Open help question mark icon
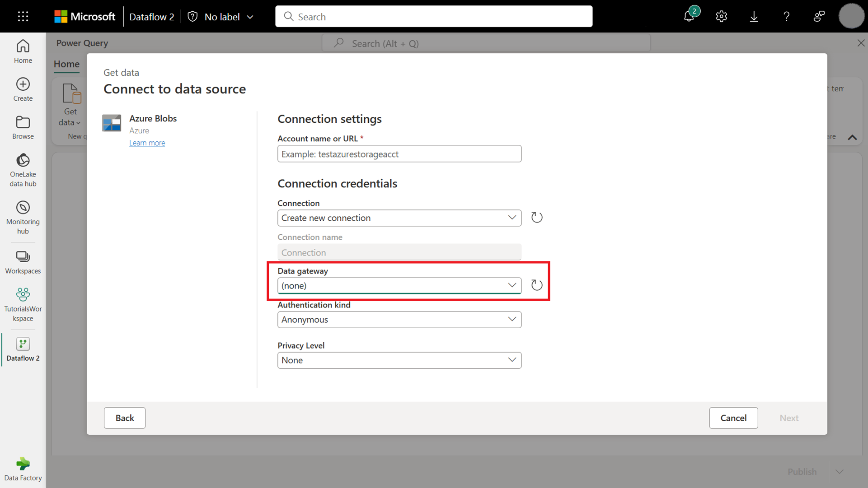868x488 pixels. tap(786, 17)
